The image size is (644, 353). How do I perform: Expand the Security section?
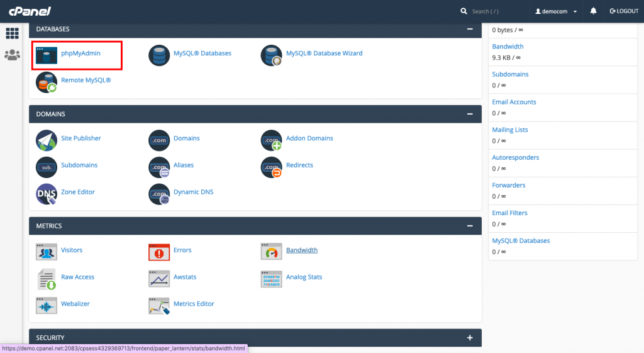(470, 338)
